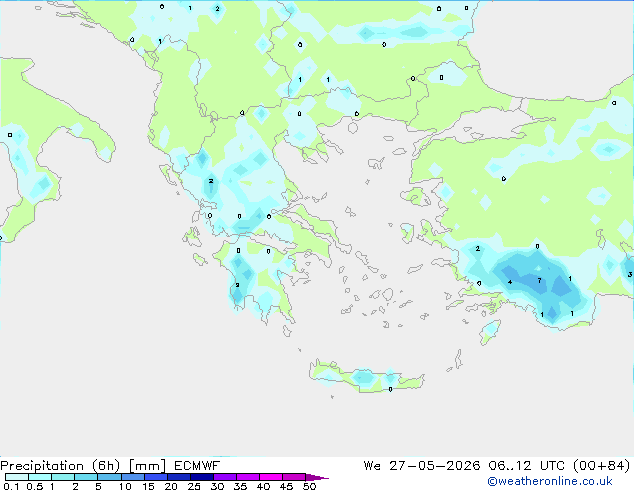634x490 pixels.
Task: Click the legend scale label "10"
Action: [x=125, y=486]
